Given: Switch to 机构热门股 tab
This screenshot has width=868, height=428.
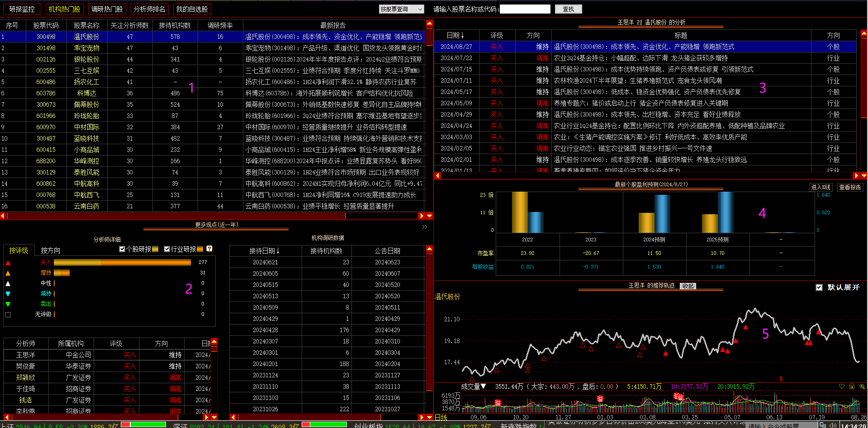Looking at the screenshot, I should coord(64,9).
